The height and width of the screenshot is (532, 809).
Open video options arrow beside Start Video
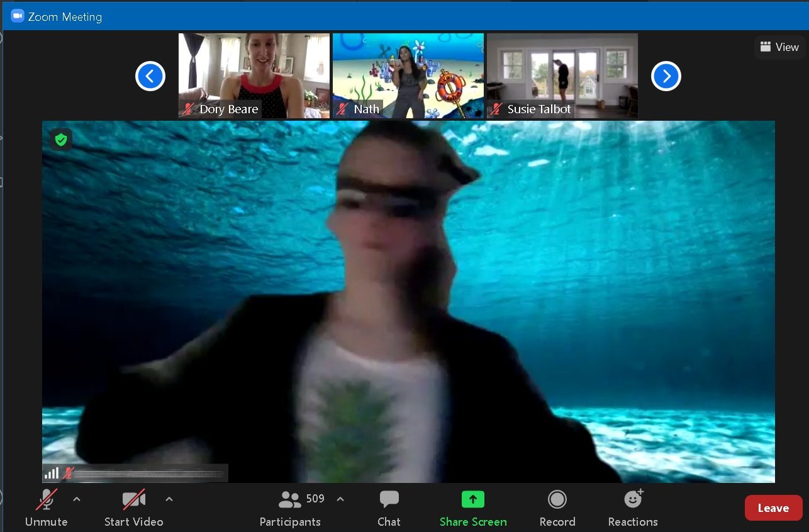coord(169,499)
